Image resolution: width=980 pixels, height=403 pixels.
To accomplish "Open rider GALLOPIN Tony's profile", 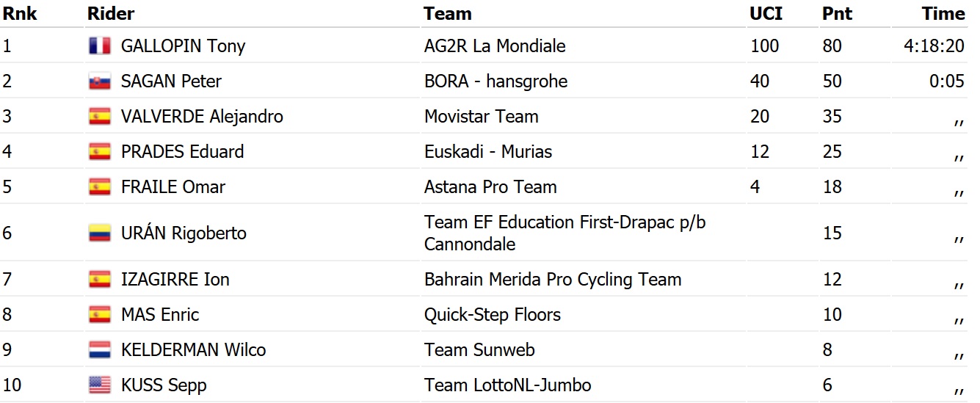I will [x=183, y=46].
